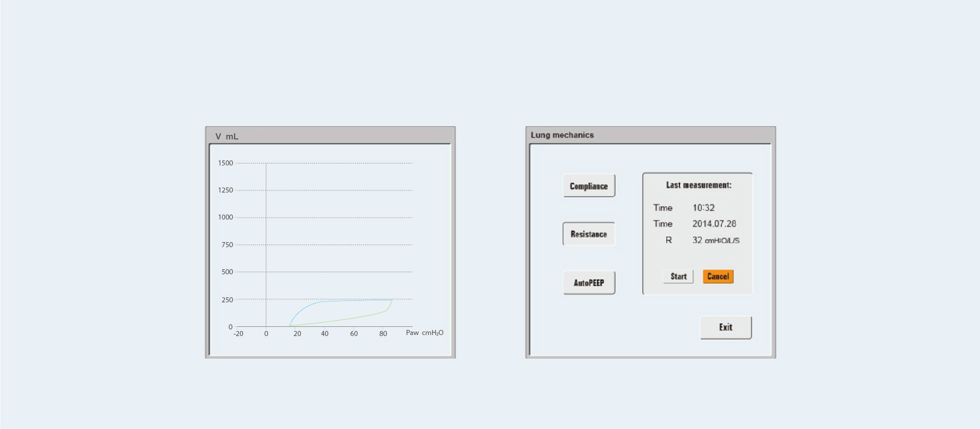The width and height of the screenshot is (980, 429).
Task: Exit the Lung mechanics dialog
Action: tap(725, 327)
